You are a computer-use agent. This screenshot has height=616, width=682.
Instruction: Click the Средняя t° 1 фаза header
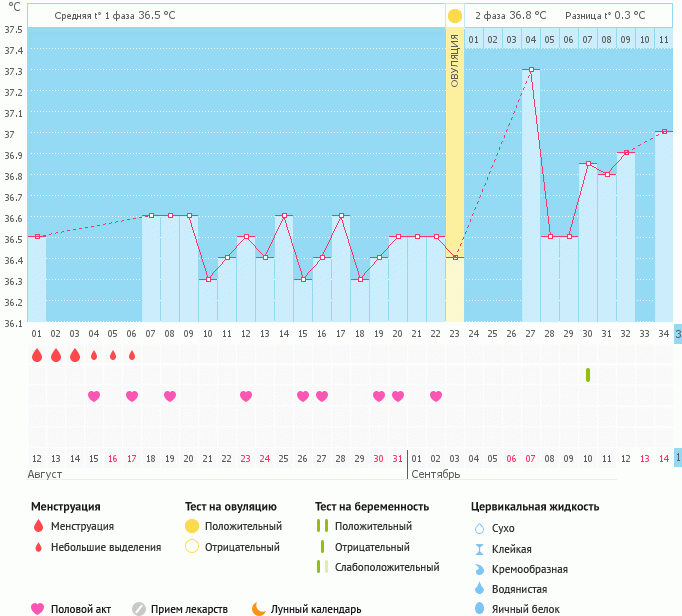[x=120, y=16]
